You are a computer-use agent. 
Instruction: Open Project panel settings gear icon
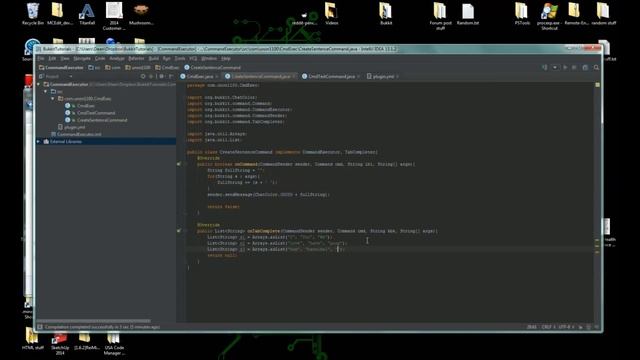click(162, 76)
